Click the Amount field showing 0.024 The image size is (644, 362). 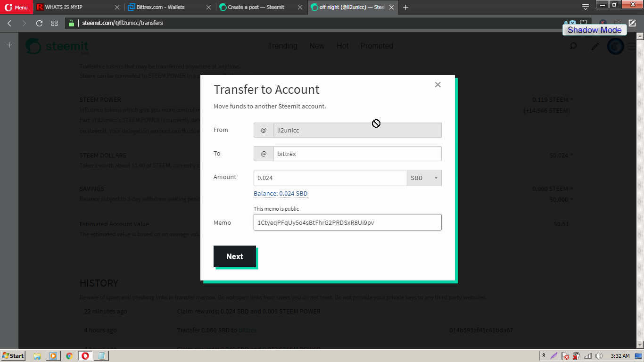coord(330,178)
